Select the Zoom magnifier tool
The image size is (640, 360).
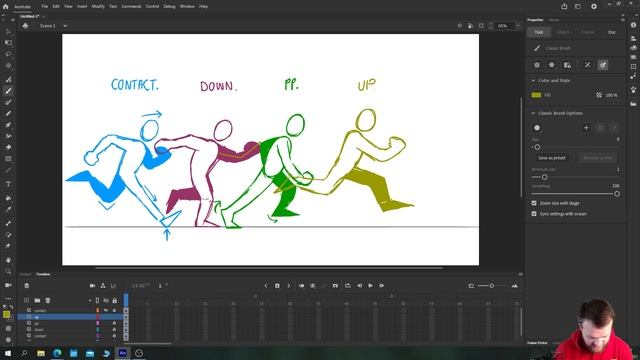(x=8, y=271)
